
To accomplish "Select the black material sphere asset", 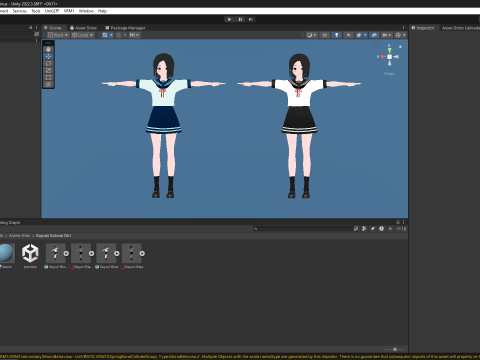I will [7, 253].
